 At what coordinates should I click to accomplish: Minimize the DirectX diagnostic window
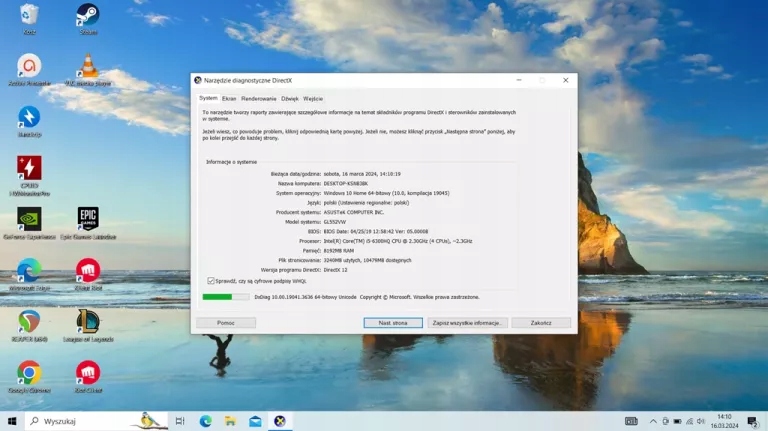[x=519, y=80]
